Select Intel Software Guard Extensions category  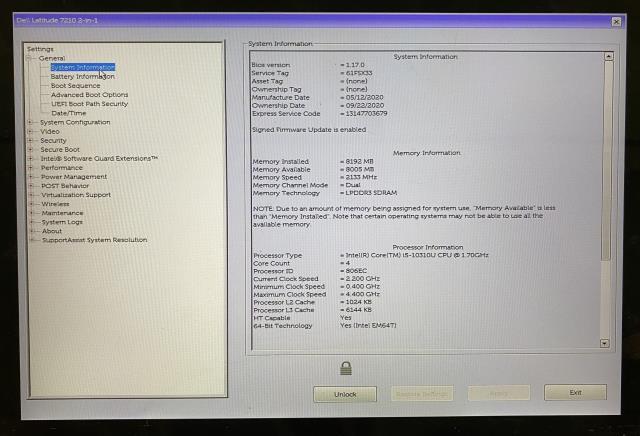tap(99, 158)
